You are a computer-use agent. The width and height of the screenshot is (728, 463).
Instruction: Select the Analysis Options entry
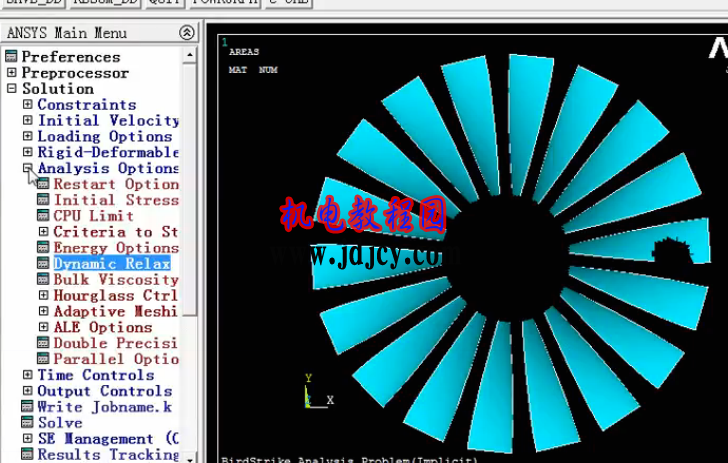click(x=108, y=168)
